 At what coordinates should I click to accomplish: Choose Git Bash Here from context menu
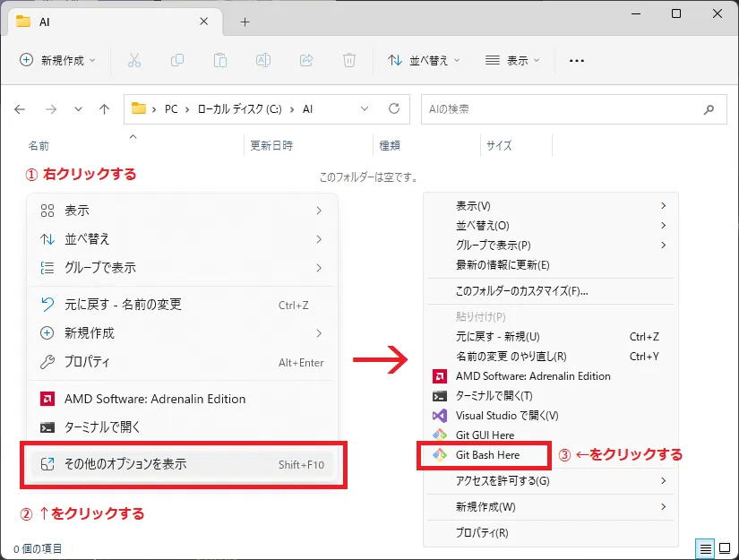point(487,455)
